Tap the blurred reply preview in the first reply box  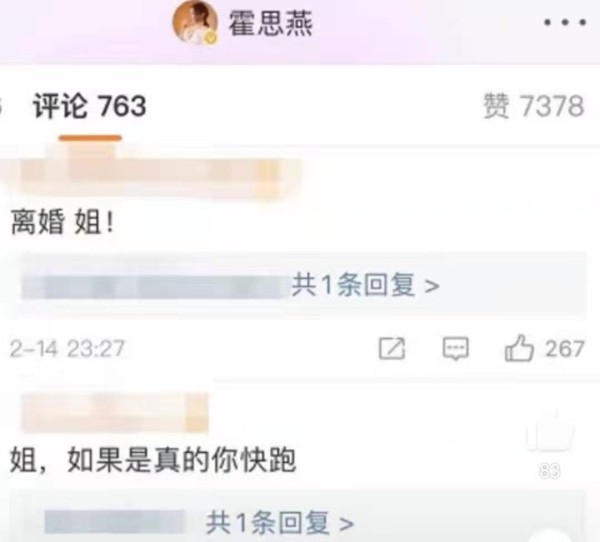(155, 287)
